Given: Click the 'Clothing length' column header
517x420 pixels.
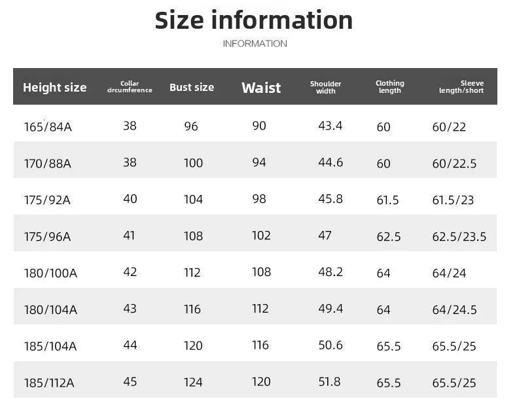Looking at the screenshot, I should [x=390, y=87].
